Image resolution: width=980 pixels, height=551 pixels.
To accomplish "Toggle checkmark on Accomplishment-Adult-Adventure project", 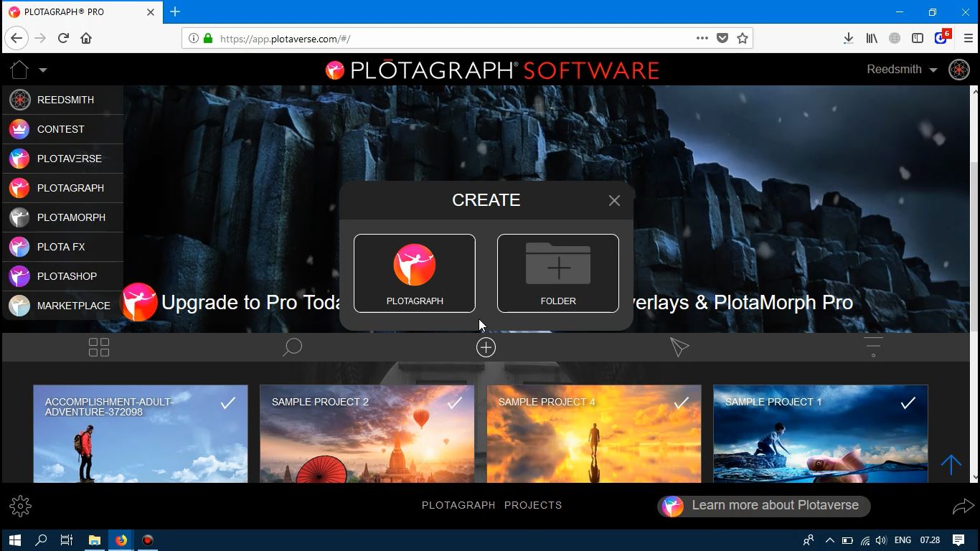I will tap(228, 403).
